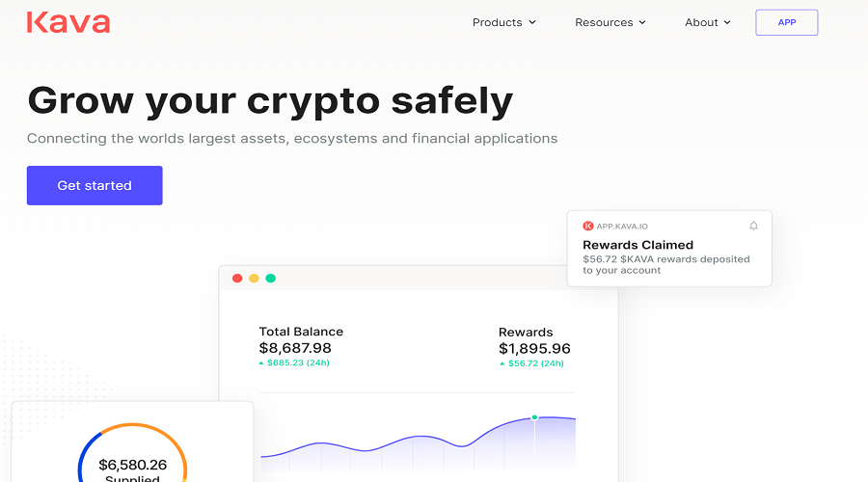Screen dimensions: 868x482
Task: Click the $8,687.98 balance value
Action: (x=295, y=348)
